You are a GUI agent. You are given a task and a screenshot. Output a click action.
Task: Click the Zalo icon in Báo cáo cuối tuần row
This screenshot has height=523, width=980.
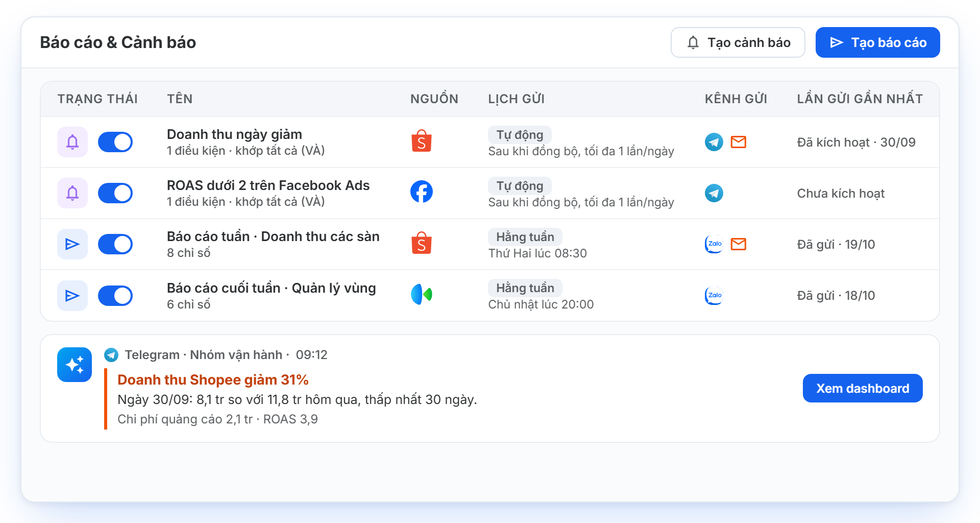pos(714,295)
